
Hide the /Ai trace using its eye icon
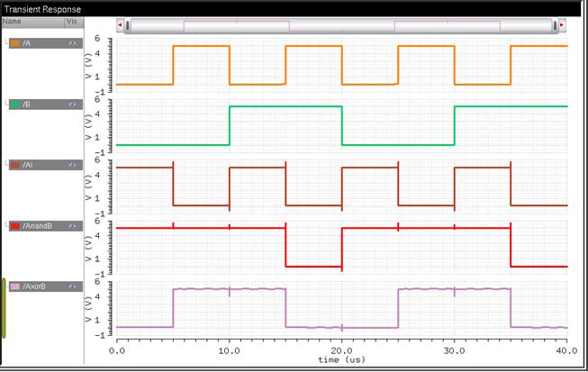pyautogui.click(x=72, y=165)
